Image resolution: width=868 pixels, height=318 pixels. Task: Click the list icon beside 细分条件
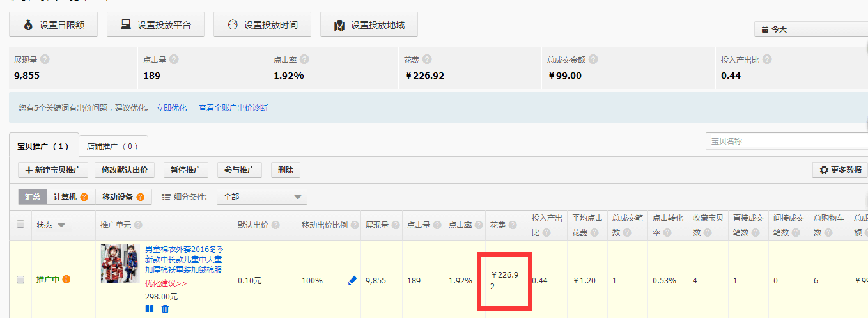[x=166, y=197]
